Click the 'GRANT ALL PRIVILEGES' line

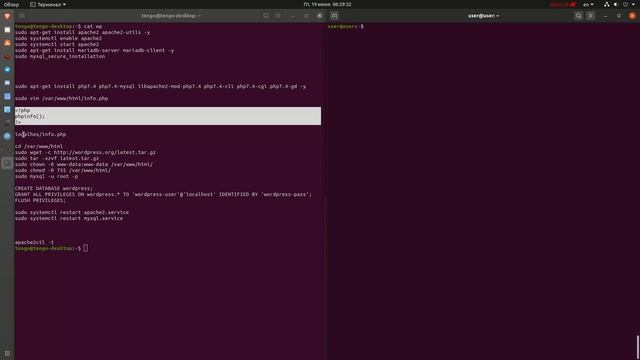pos(163,194)
